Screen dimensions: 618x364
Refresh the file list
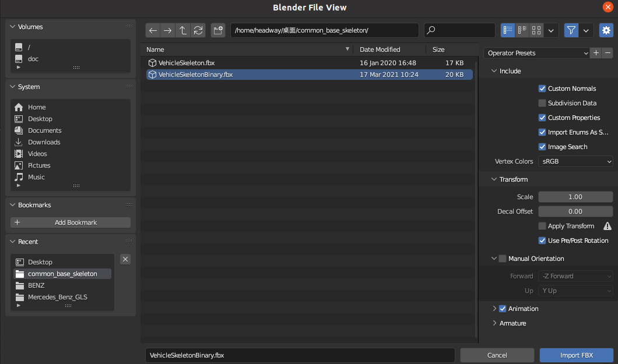coord(198,30)
